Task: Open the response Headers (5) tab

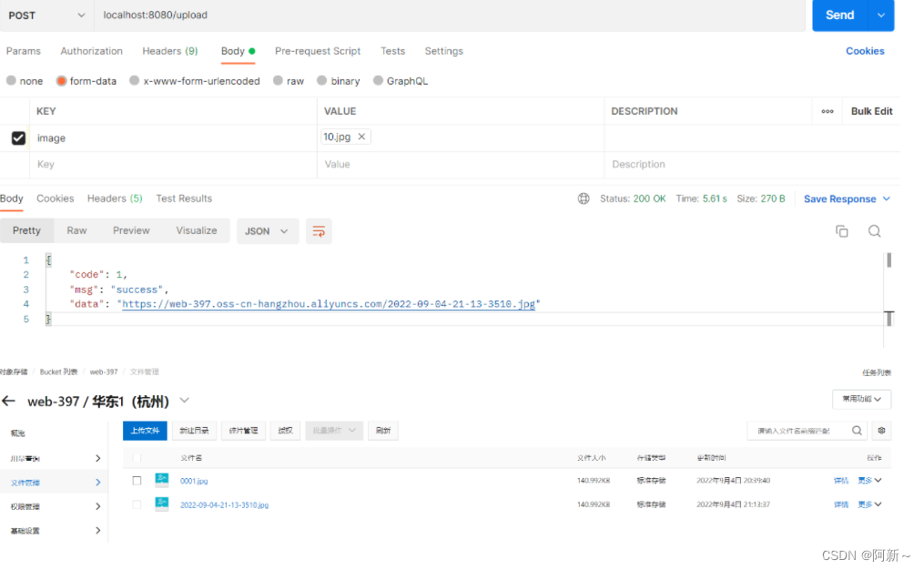Action: (115, 198)
